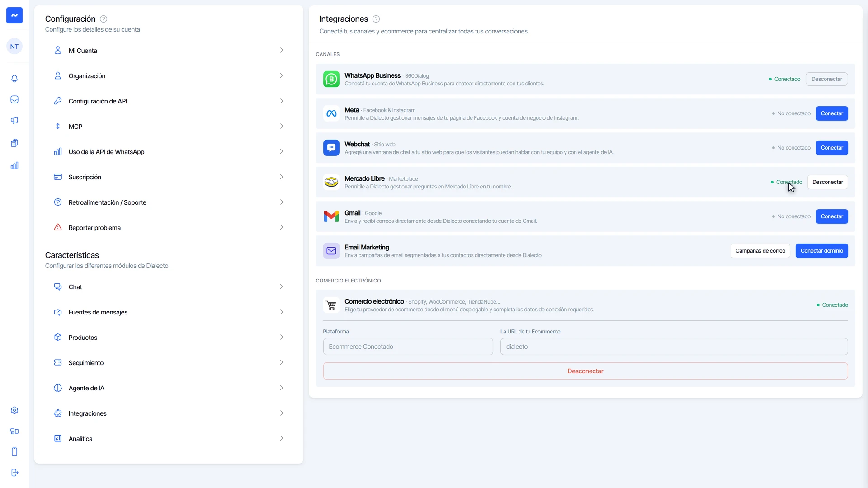
Task: Connect the Gmail account
Action: tap(832, 216)
